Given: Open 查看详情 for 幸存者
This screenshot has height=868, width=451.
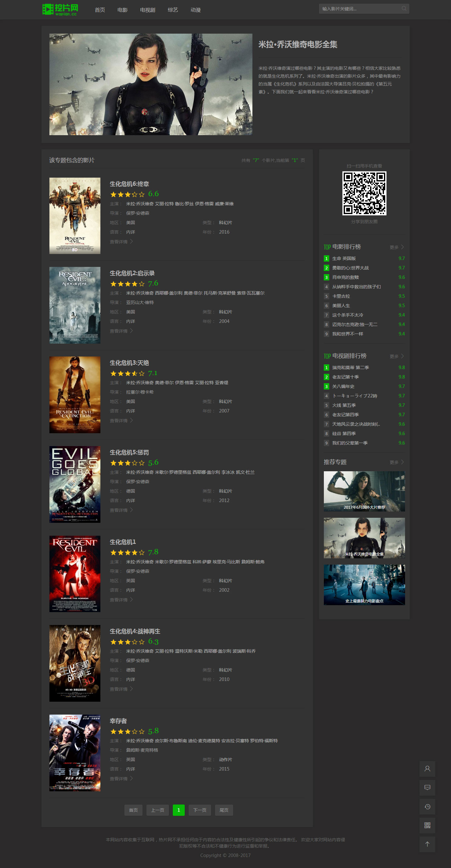Looking at the screenshot, I should pos(121,779).
